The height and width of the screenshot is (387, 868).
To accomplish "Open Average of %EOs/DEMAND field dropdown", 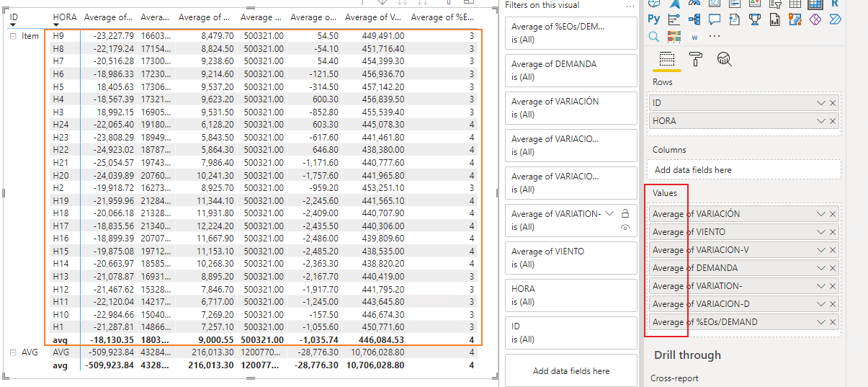I will (820, 322).
